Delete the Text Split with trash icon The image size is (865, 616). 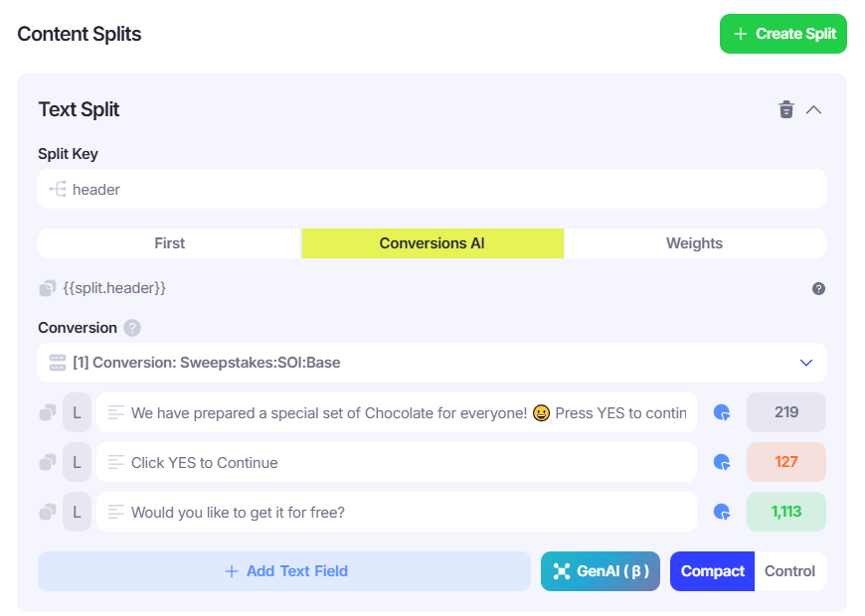[786, 109]
